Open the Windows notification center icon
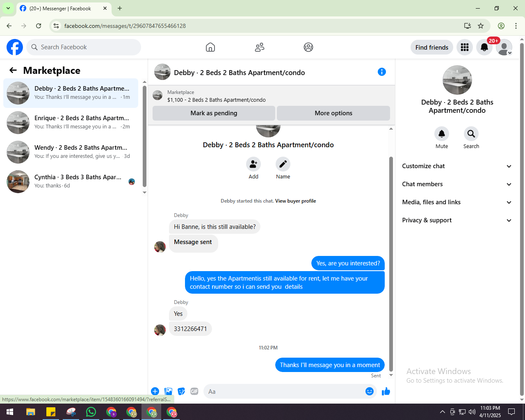Viewport: 525px width, 420px height. [511, 412]
